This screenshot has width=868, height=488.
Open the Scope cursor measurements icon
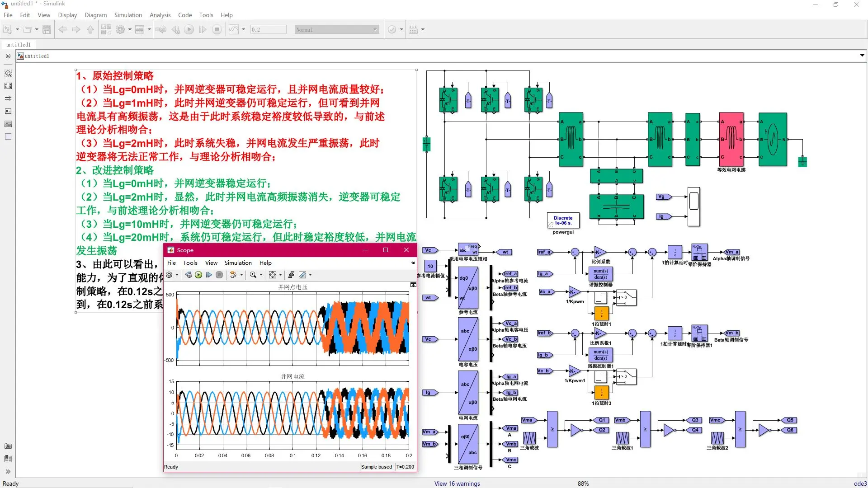tap(302, 275)
